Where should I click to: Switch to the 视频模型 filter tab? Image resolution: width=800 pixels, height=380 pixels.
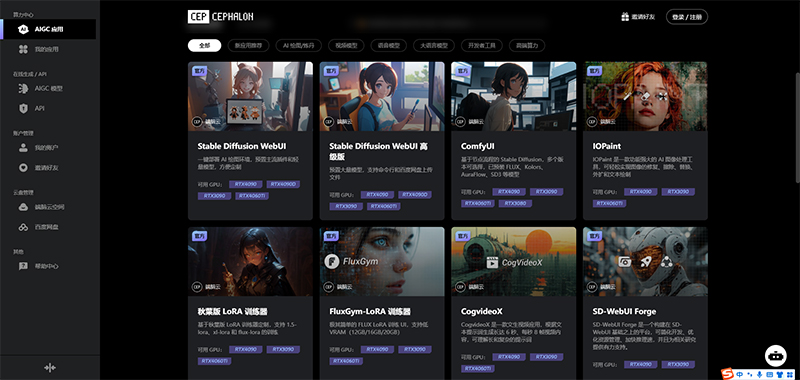346,45
